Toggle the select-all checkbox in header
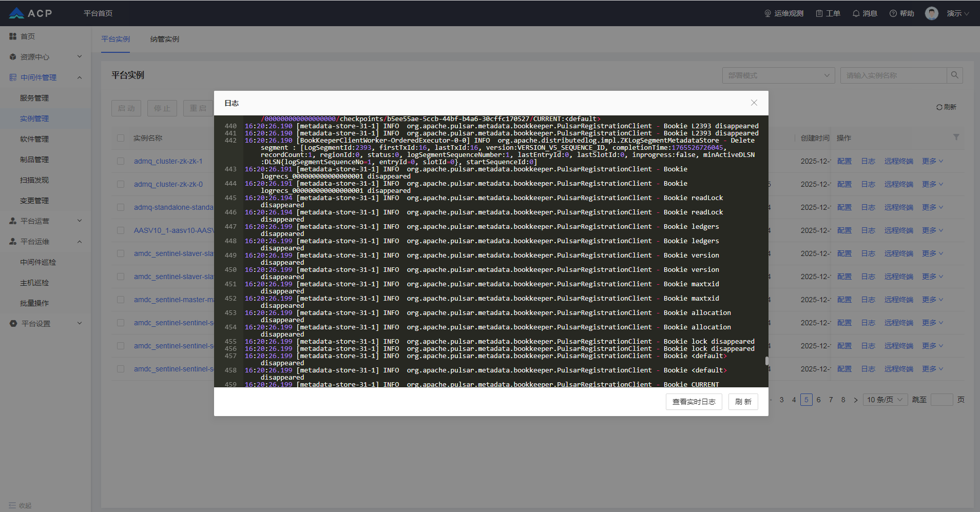Screen dimensions: 980x512 (121, 138)
